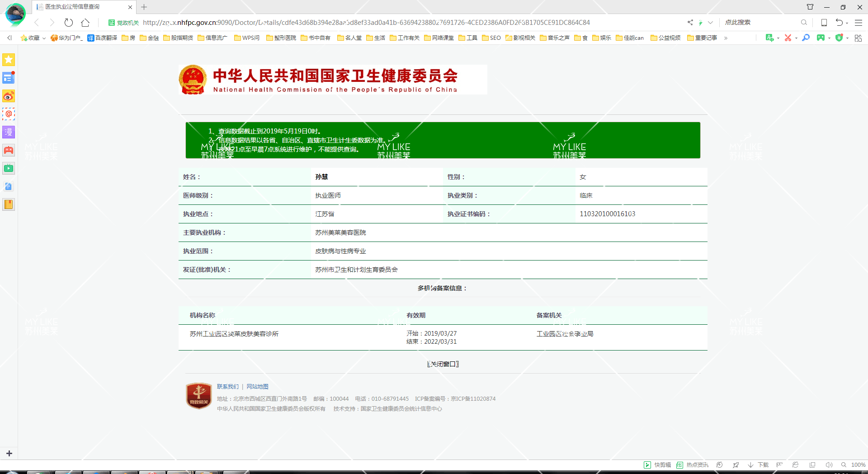The height and width of the screenshot is (474, 868).
Task: Open the translate tool icon in toolbar
Action: (769, 38)
